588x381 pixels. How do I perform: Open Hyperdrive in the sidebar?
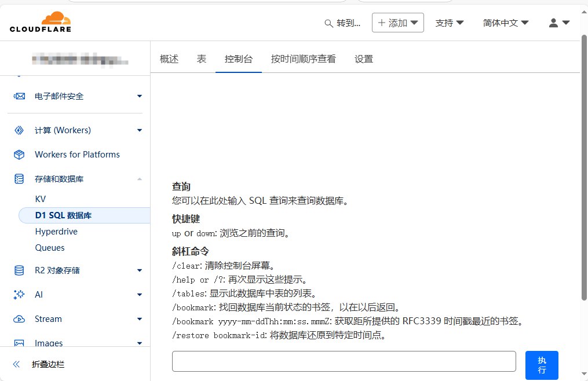tap(56, 232)
